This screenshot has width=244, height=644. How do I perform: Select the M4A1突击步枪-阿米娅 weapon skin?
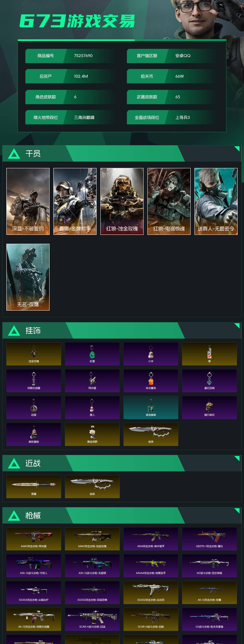[34, 539]
